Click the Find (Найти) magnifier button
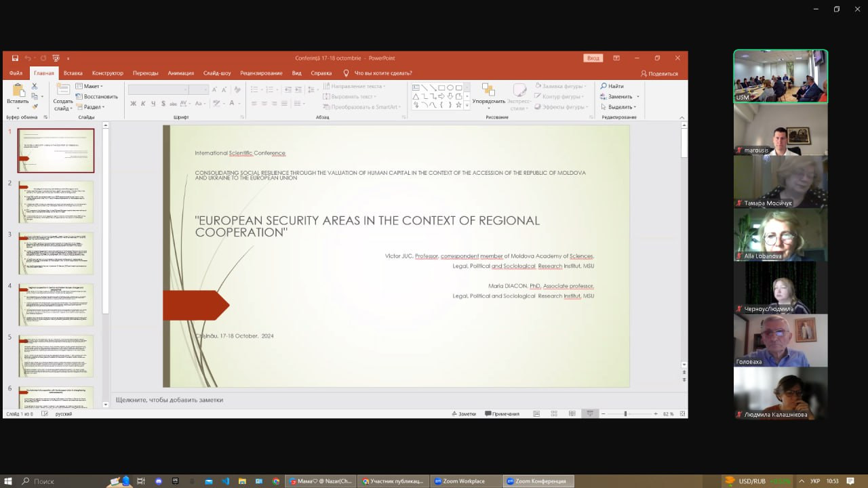The image size is (868, 488). [x=612, y=86]
